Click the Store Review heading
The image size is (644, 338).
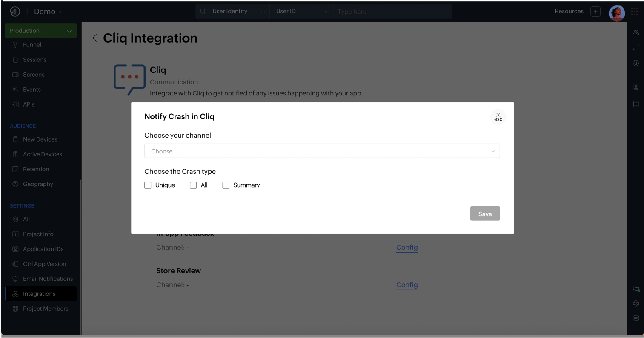(178, 271)
